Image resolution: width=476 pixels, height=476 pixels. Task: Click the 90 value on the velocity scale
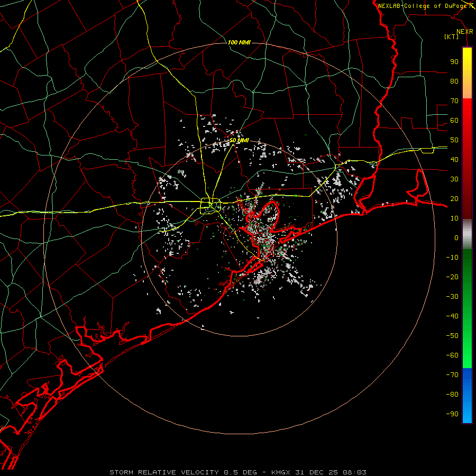[x=454, y=62]
